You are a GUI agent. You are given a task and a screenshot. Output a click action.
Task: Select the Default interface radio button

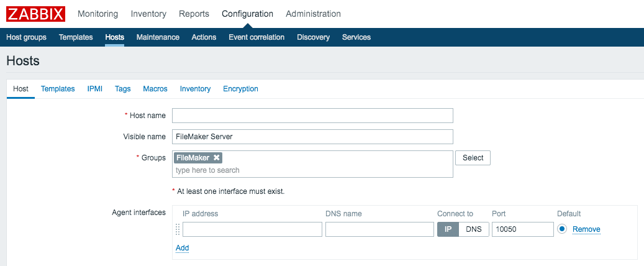562,229
